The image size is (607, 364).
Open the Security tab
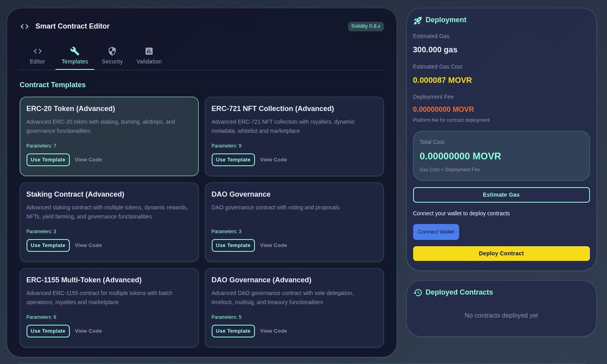point(112,56)
